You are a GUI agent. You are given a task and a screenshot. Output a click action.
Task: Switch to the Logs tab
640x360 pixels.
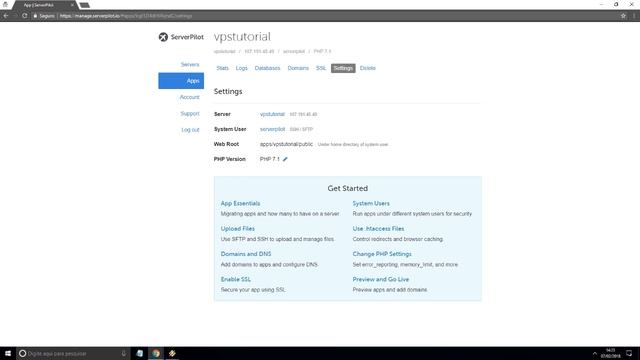242,68
